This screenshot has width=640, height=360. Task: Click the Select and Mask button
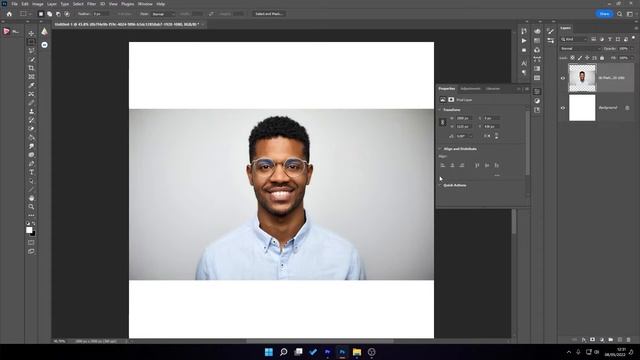(269, 14)
